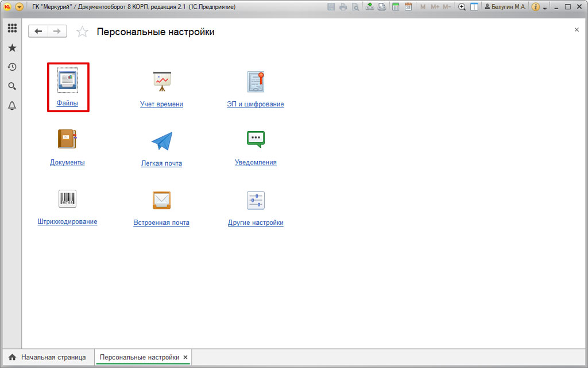Click the M+ memory button

(x=435, y=7)
